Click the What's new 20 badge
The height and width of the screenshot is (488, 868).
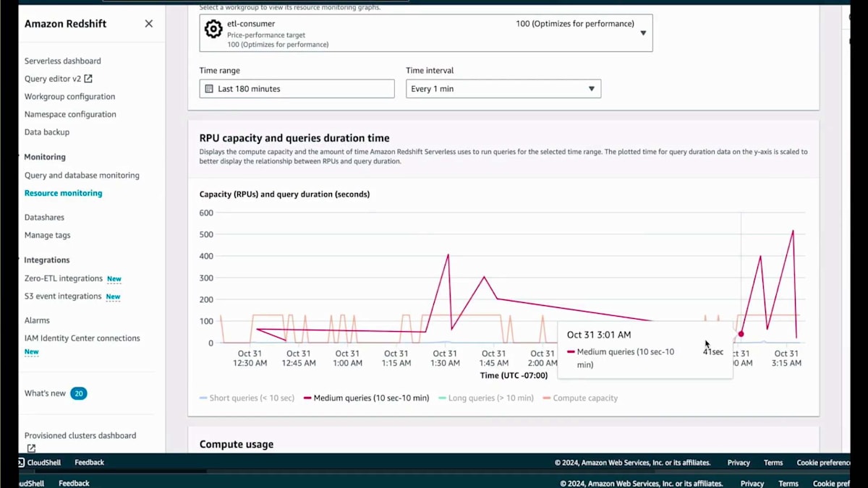point(79,393)
